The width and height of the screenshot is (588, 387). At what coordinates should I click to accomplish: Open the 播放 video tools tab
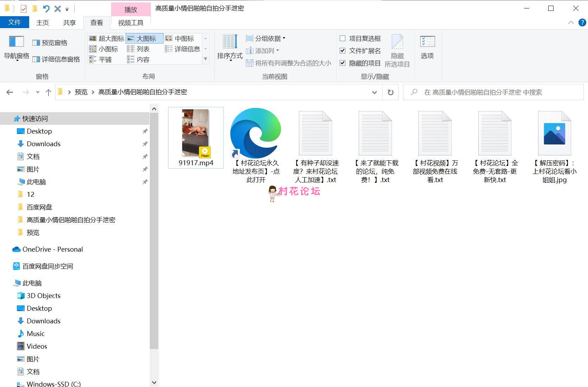130,9
